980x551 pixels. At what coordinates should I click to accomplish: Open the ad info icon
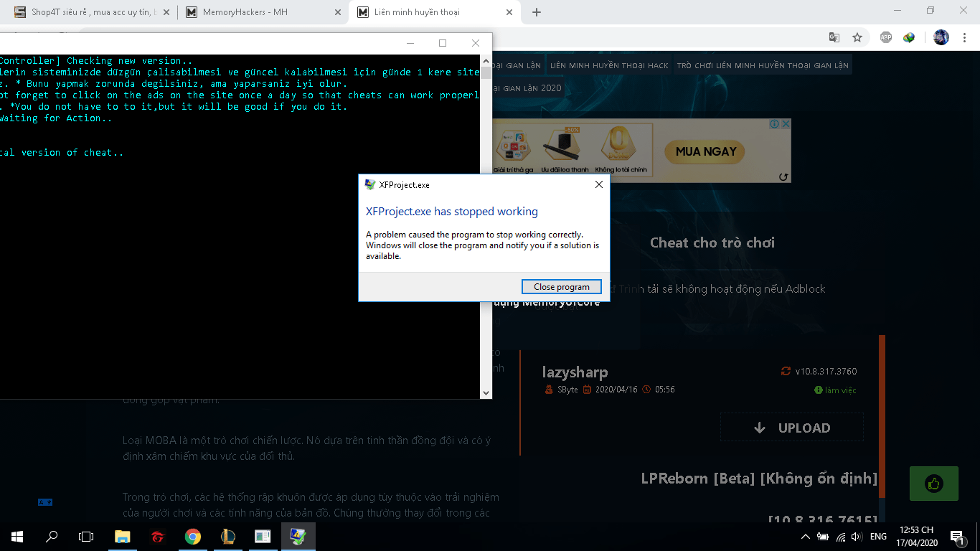(x=775, y=124)
